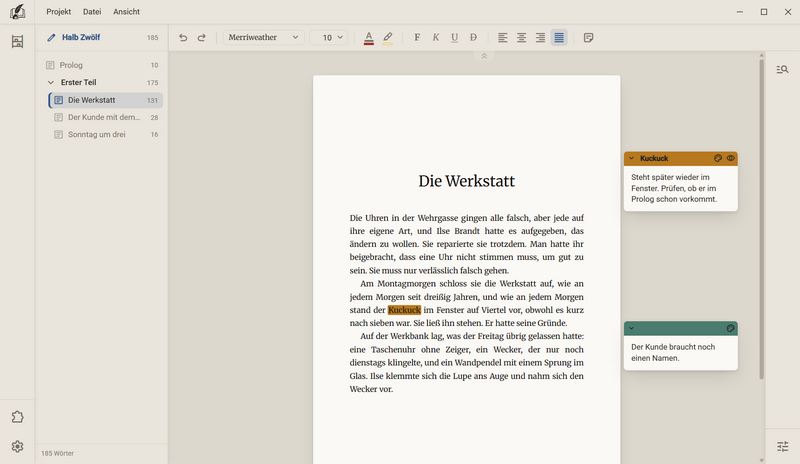Open the Merriweather font dropdown

click(x=263, y=37)
